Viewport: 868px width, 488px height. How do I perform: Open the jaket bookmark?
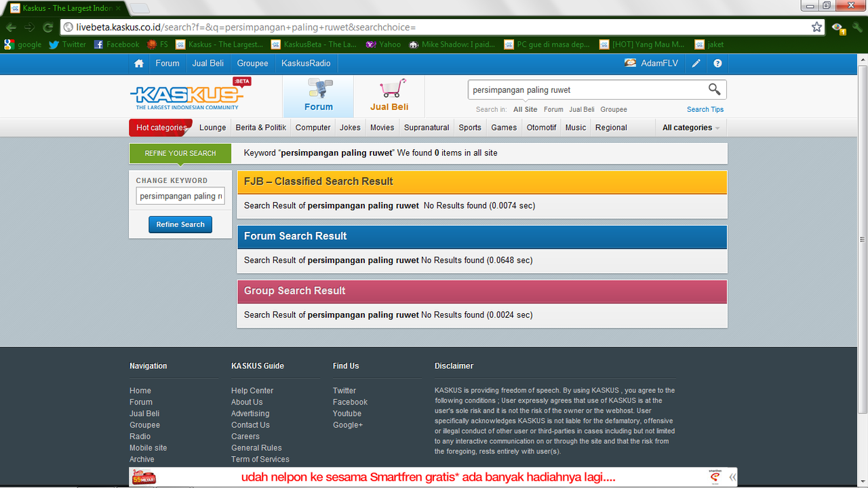709,44
